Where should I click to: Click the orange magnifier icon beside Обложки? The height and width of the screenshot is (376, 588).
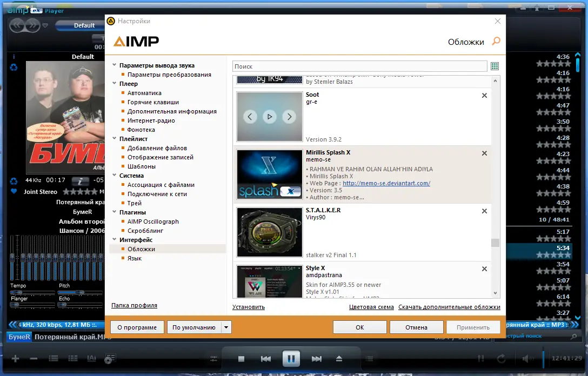[496, 41]
